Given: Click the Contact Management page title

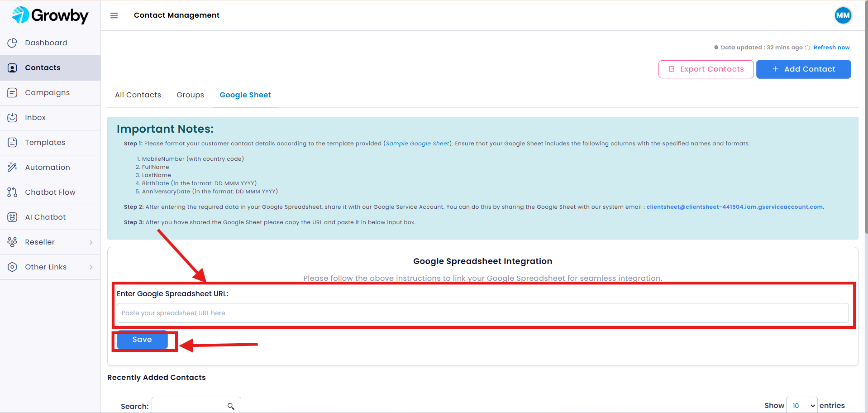Looking at the screenshot, I should pos(176,15).
